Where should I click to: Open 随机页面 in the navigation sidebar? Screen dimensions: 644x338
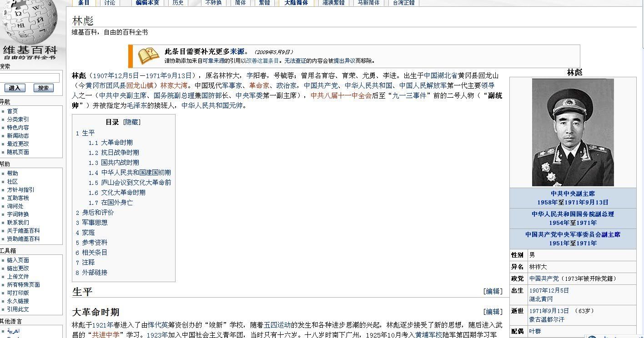point(18,152)
